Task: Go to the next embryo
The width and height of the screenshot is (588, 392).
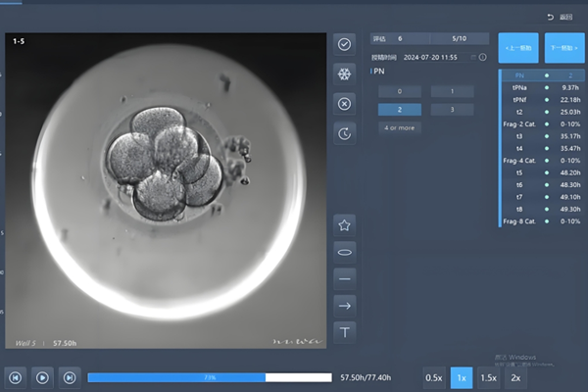Action: click(x=564, y=48)
